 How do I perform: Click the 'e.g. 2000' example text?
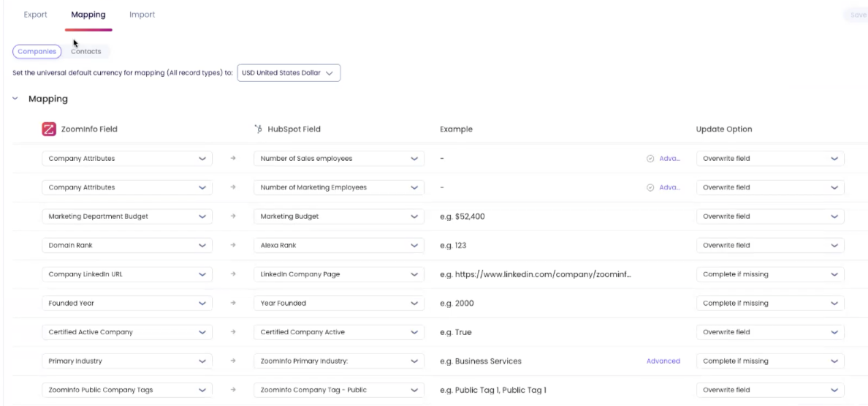pyautogui.click(x=457, y=303)
